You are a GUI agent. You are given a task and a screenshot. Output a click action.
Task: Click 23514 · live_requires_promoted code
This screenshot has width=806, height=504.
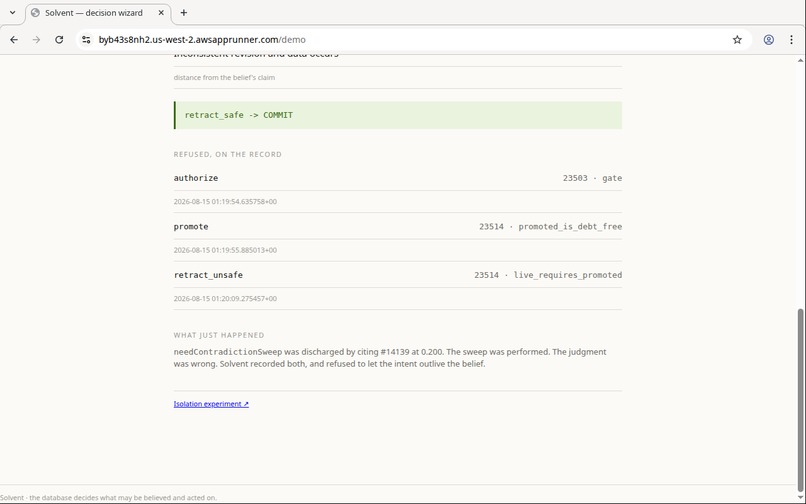pyautogui.click(x=548, y=275)
